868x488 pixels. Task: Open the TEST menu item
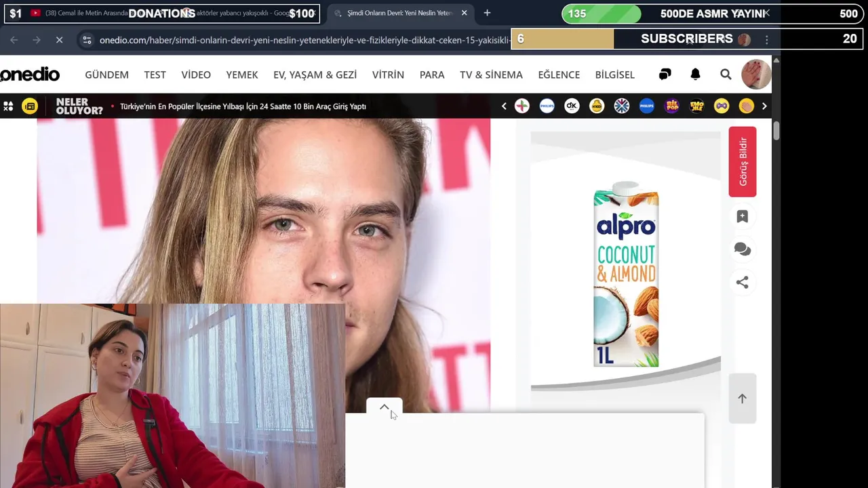click(155, 75)
